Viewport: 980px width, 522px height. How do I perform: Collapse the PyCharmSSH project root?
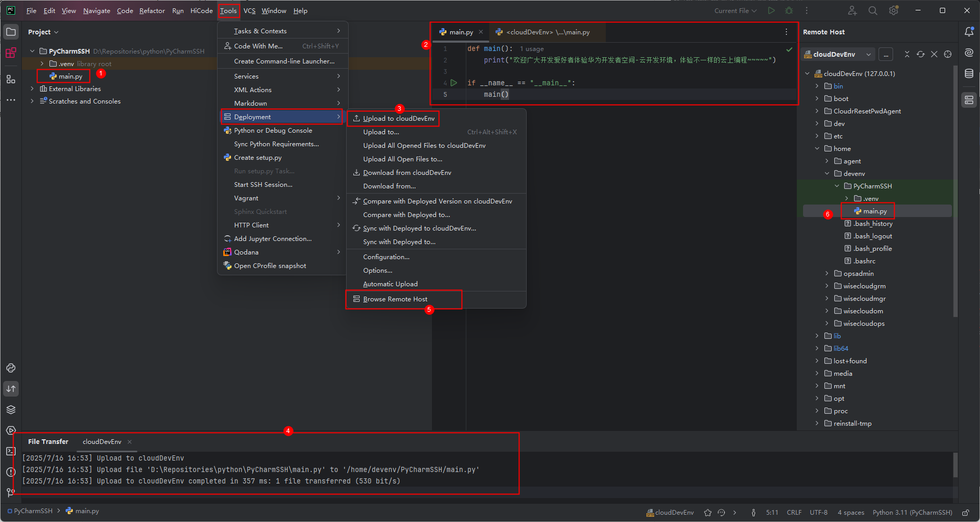(32, 51)
